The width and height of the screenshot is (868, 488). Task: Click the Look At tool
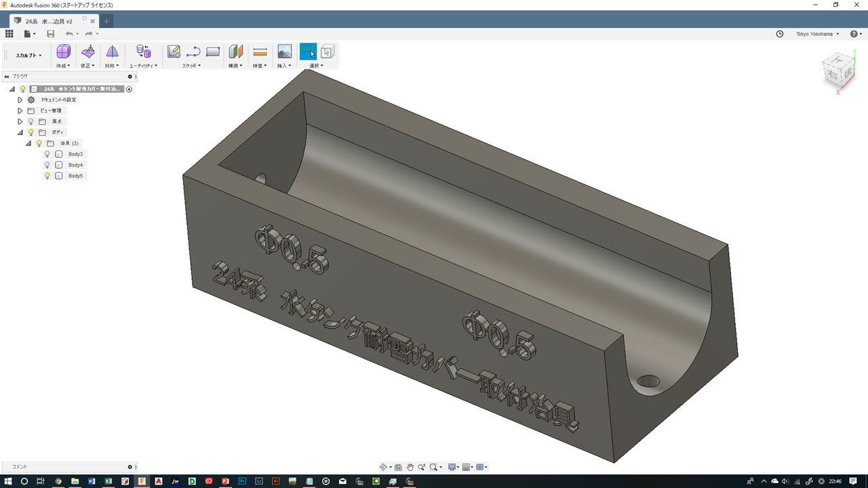[x=399, y=467]
